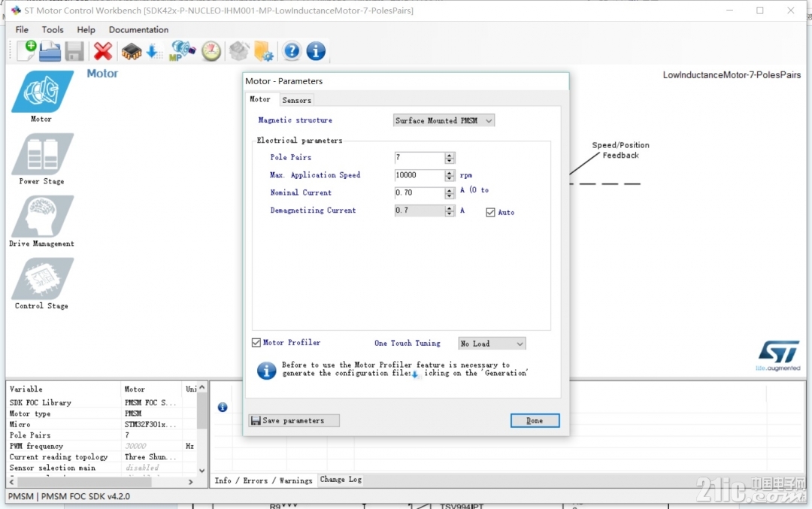The width and height of the screenshot is (812, 509).
Task: Click variable list scroll right arrow
Action: point(190,482)
